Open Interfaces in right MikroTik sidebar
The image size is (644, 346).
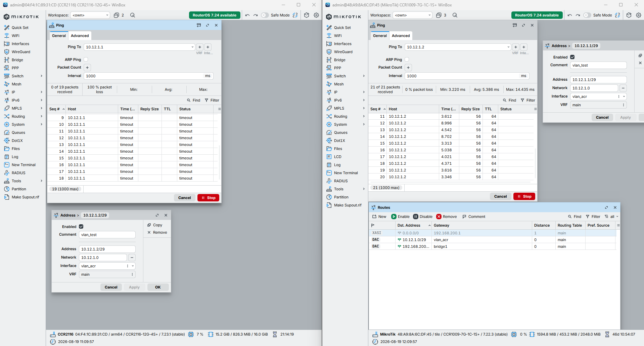coord(342,44)
